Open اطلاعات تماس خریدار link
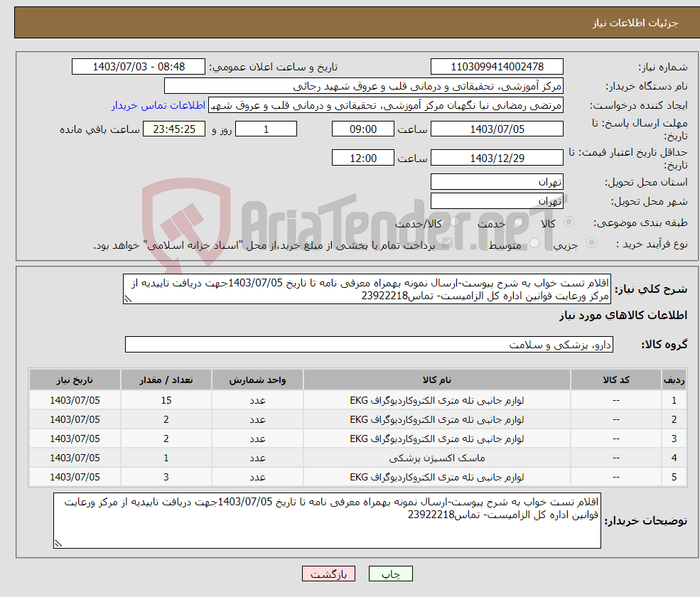 click(158, 105)
